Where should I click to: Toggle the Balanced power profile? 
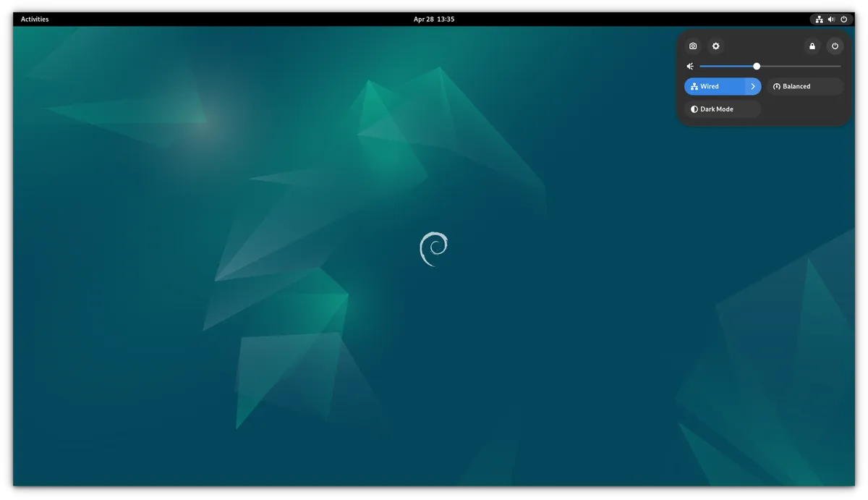click(803, 86)
